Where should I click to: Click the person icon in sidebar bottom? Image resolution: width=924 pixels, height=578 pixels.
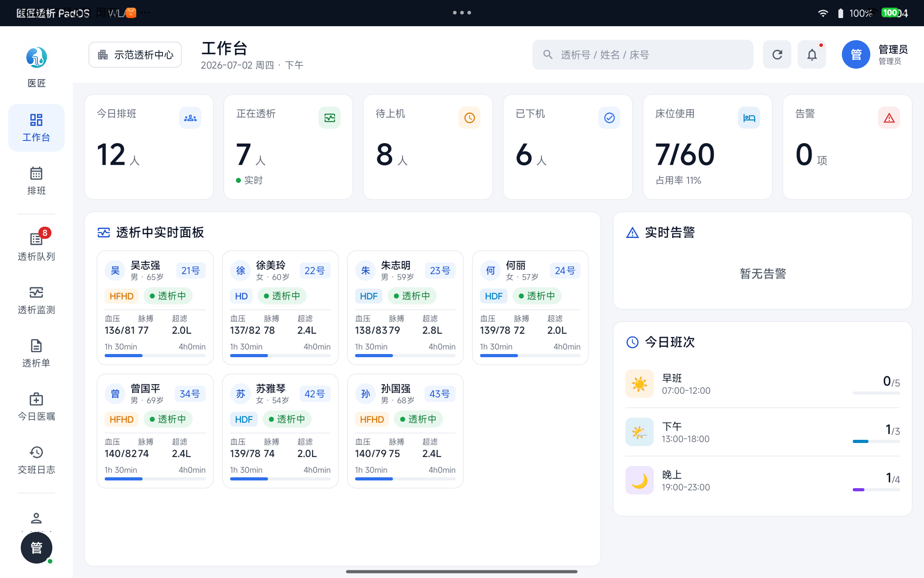click(x=36, y=517)
